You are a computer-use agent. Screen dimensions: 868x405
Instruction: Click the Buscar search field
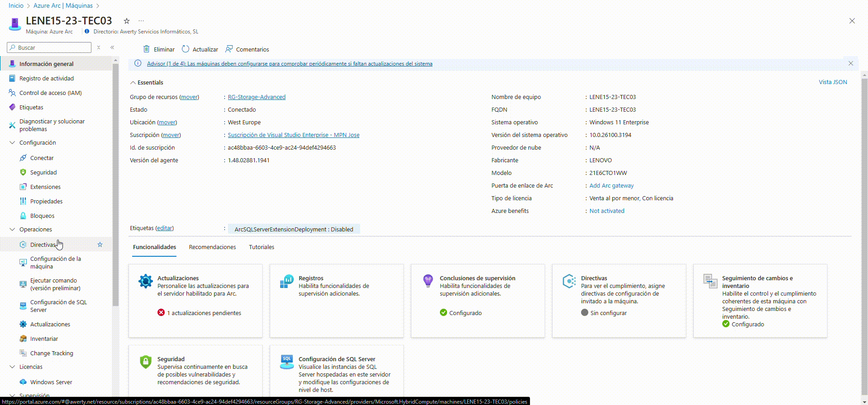(49, 47)
